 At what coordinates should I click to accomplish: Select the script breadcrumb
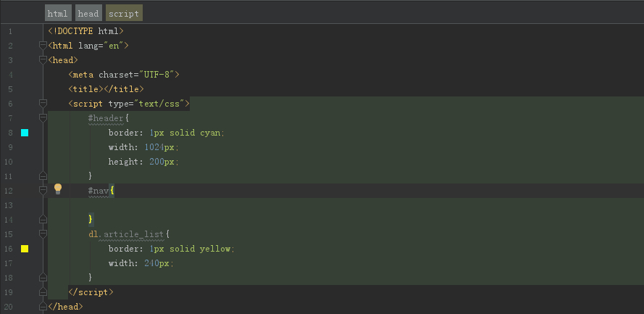click(x=123, y=13)
